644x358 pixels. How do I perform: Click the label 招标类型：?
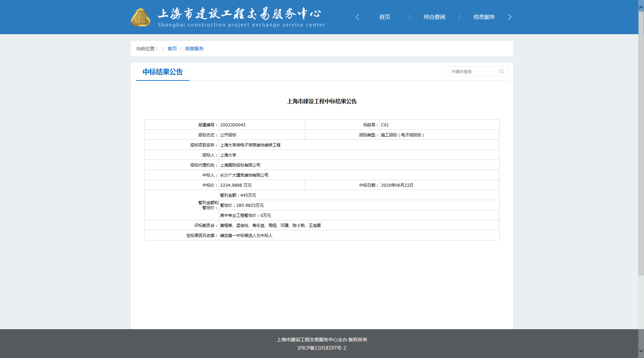pyautogui.click(x=369, y=135)
